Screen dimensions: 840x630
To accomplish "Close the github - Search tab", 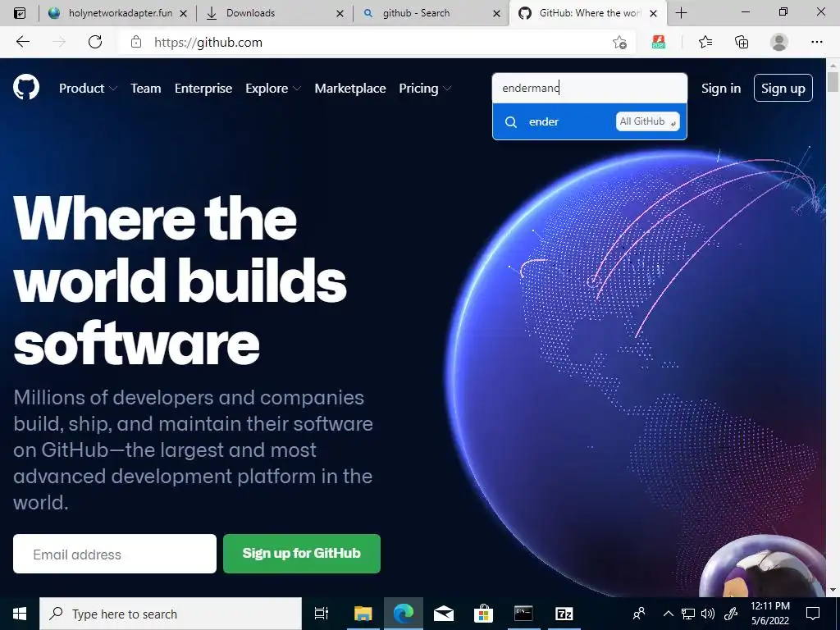I will (x=496, y=13).
